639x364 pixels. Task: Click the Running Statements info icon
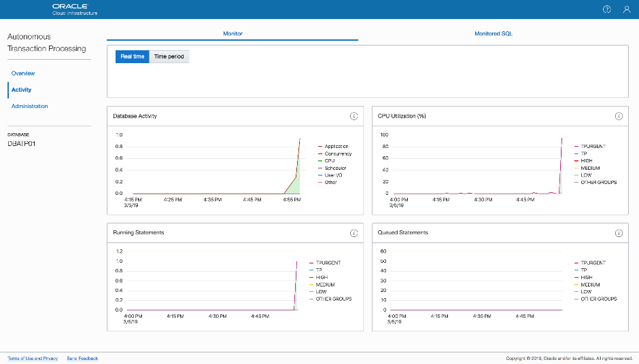[x=353, y=233]
